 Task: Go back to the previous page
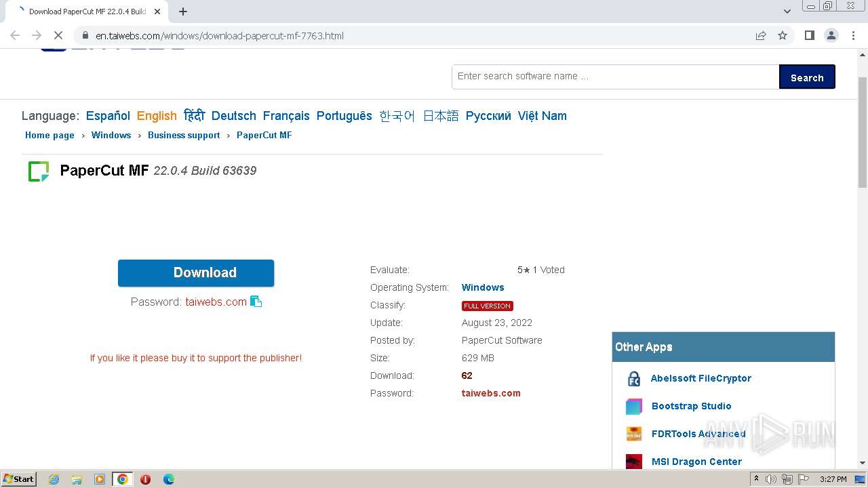(x=15, y=35)
